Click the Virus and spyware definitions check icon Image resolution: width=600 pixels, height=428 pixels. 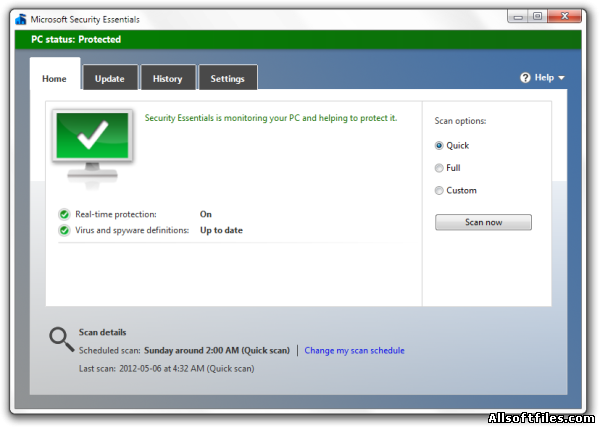click(64, 230)
